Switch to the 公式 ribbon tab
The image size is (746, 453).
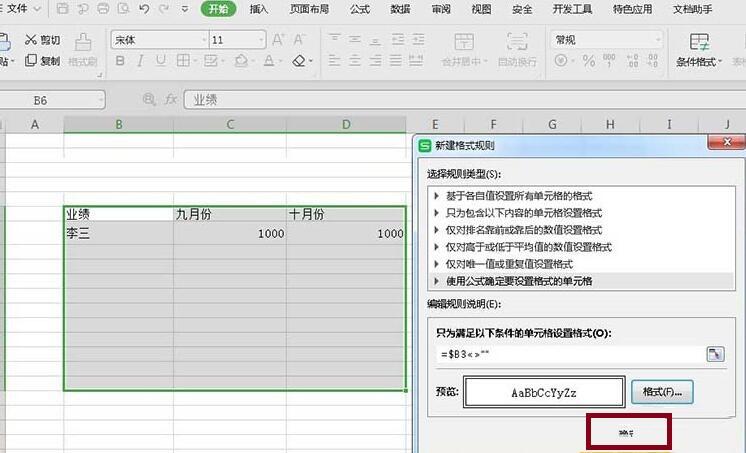point(361,9)
